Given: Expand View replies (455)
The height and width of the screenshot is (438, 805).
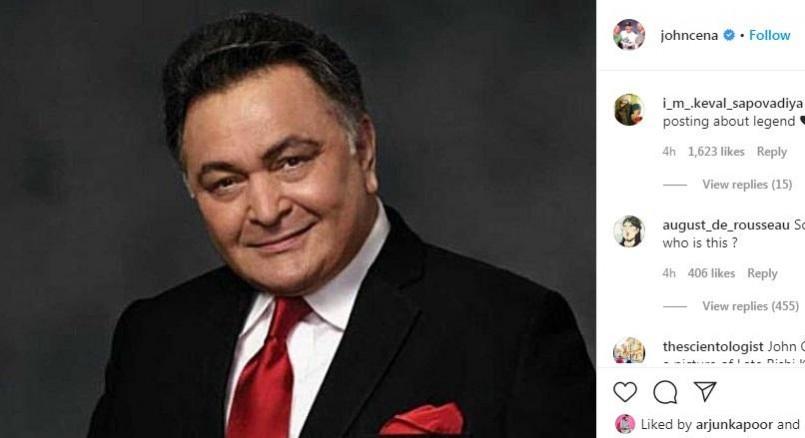Looking at the screenshot, I should click(x=751, y=306).
